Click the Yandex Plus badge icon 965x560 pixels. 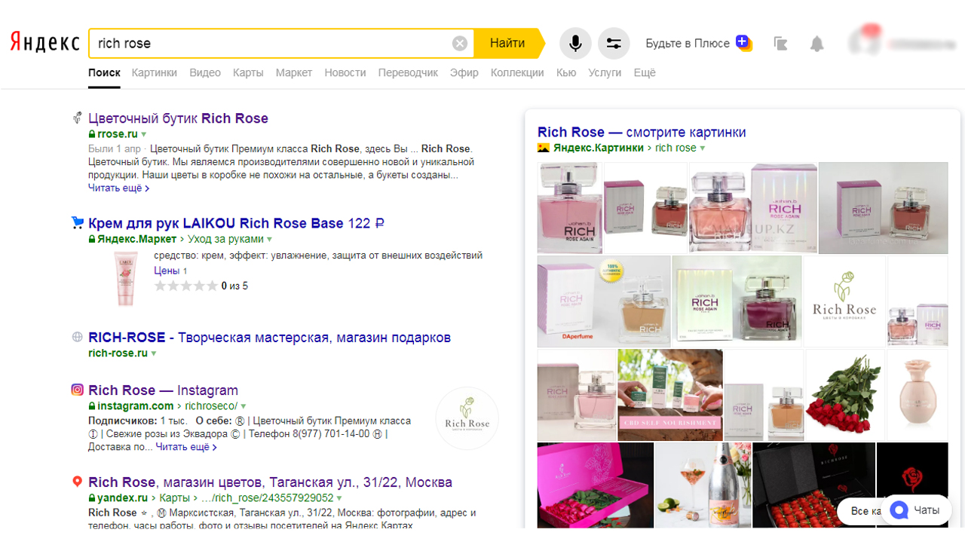[744, 43]
